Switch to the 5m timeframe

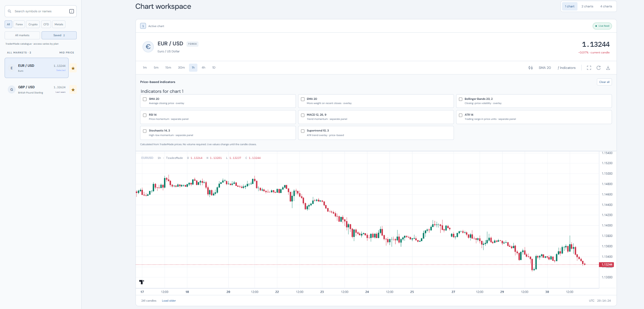pyautogui.click(x=156, y=67)
